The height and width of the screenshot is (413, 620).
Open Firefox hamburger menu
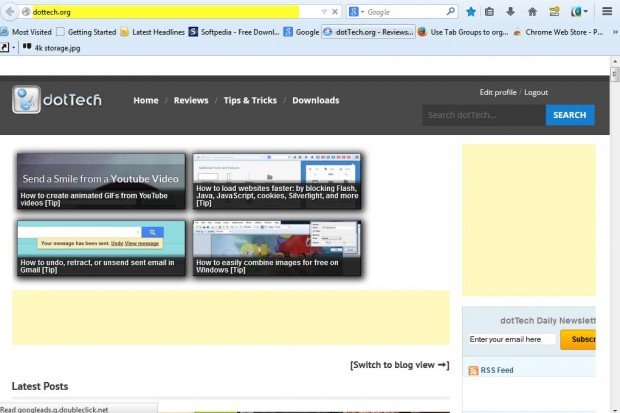click(x=607, y=11)
